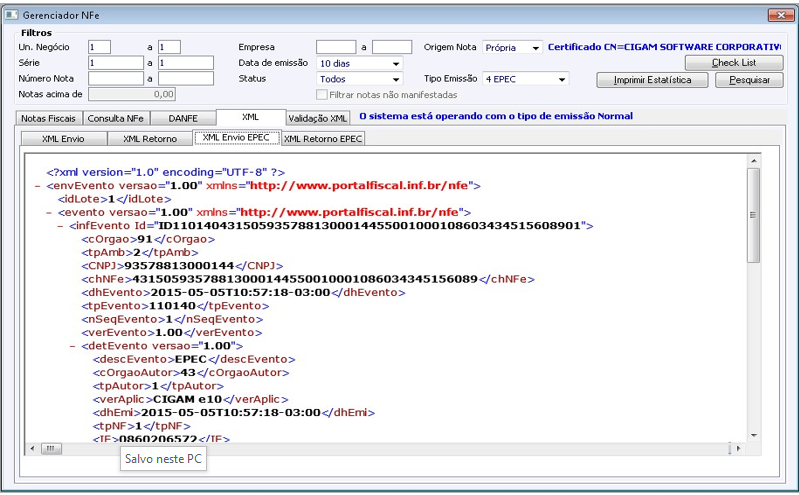Switch to the XML Envio sub-tab

pyautogui.click(x=63, y=139)
